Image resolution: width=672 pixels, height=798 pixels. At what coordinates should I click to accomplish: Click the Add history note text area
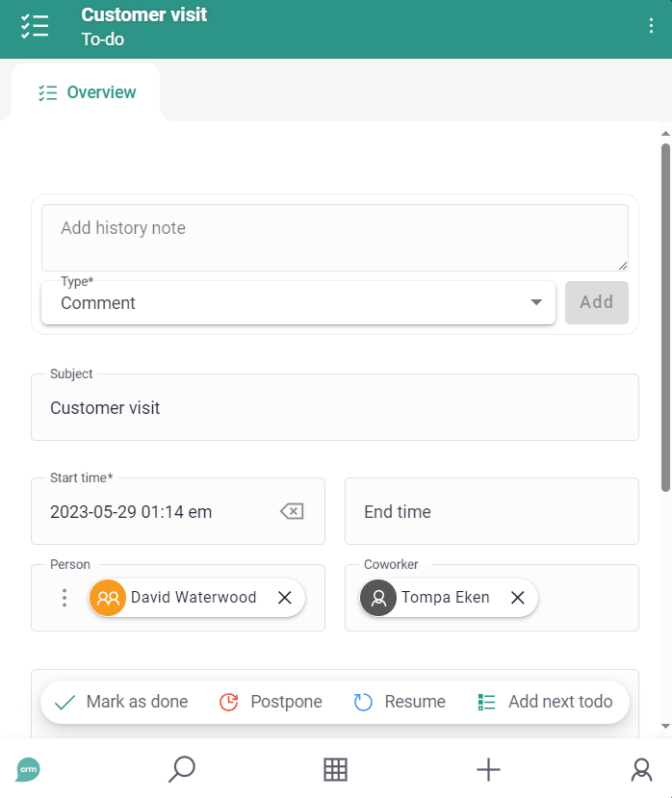(335, 238)
